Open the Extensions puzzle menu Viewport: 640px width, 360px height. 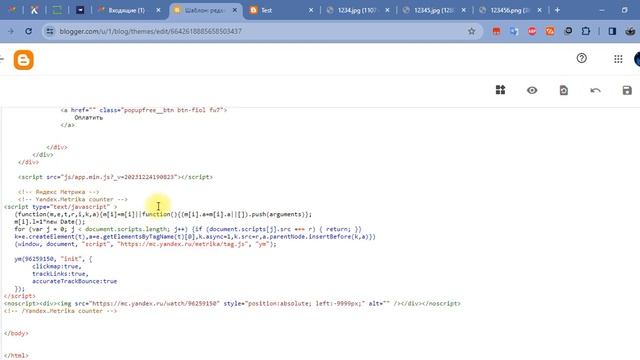click(x=586, y=31)
